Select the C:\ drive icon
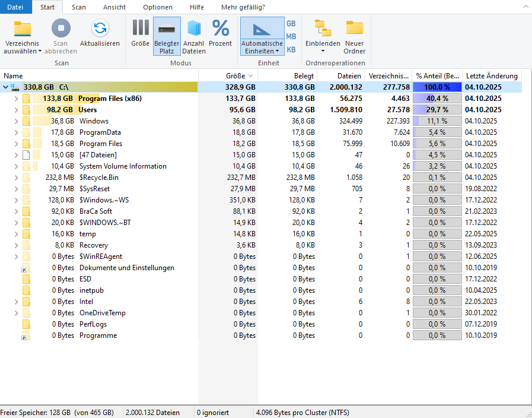Image resolution: width=532 pixels, height=418 pixels. 15,87
